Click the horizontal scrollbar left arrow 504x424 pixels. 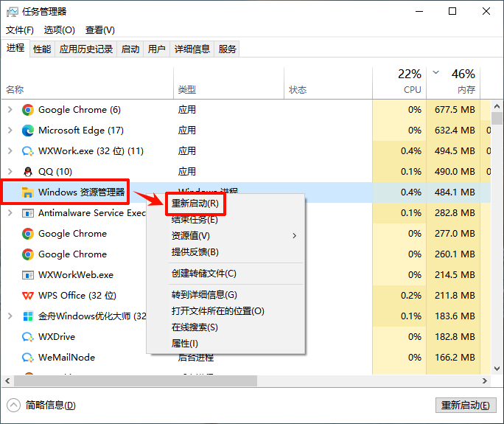tap(7, 381)
